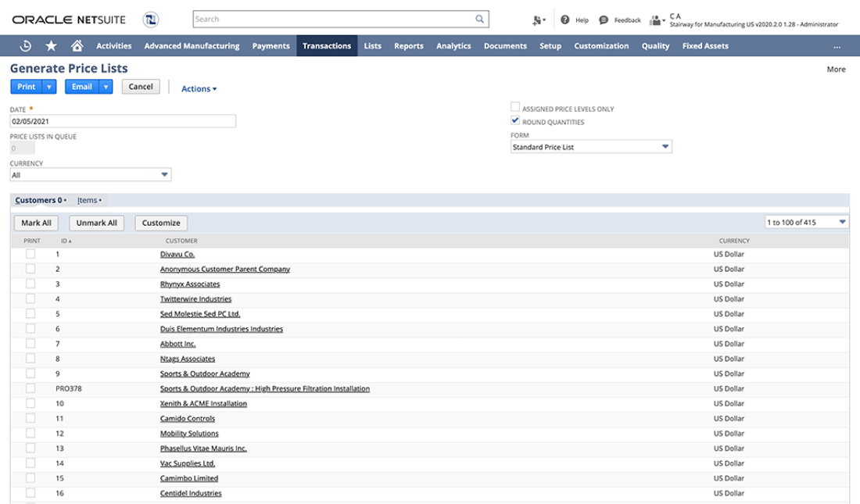The image size is (860, 504).
Task: Switch to the Items subtab
Action: pyautogui.click(x=89, y=200)
